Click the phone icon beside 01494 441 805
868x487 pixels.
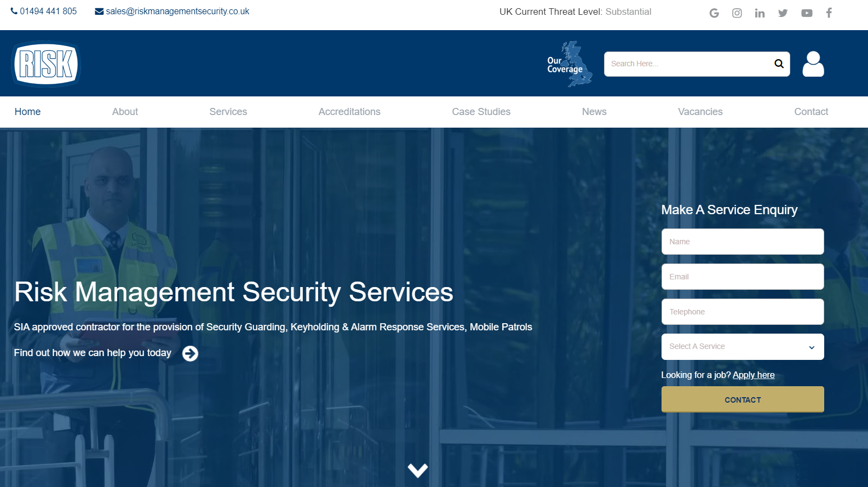[x=14, y=11]
